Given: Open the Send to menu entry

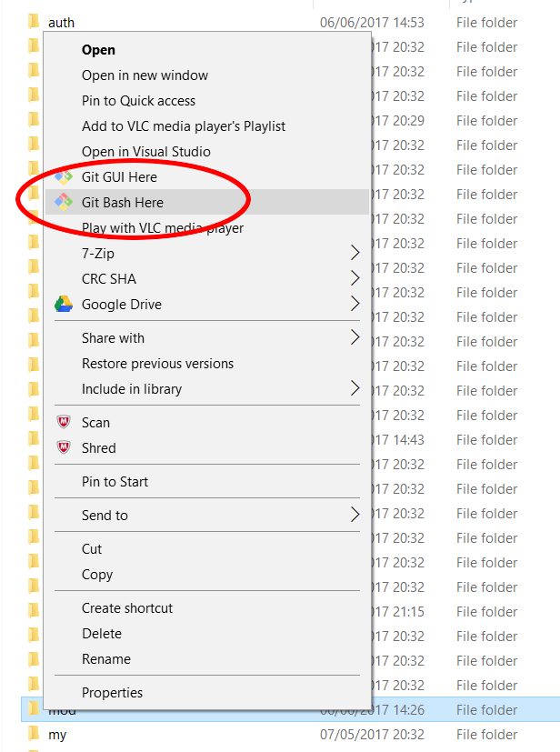Looking at the screenshot, I should (x=207, y=515).
